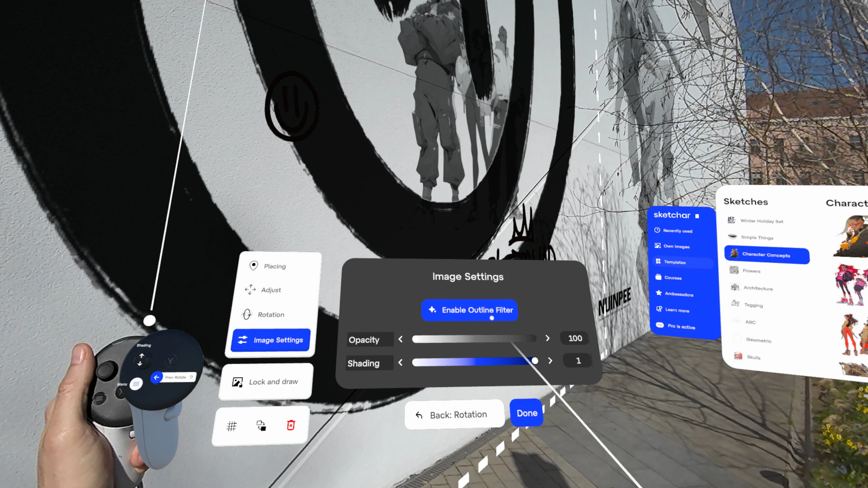Click the image replace icon

(x=261, y=426)
